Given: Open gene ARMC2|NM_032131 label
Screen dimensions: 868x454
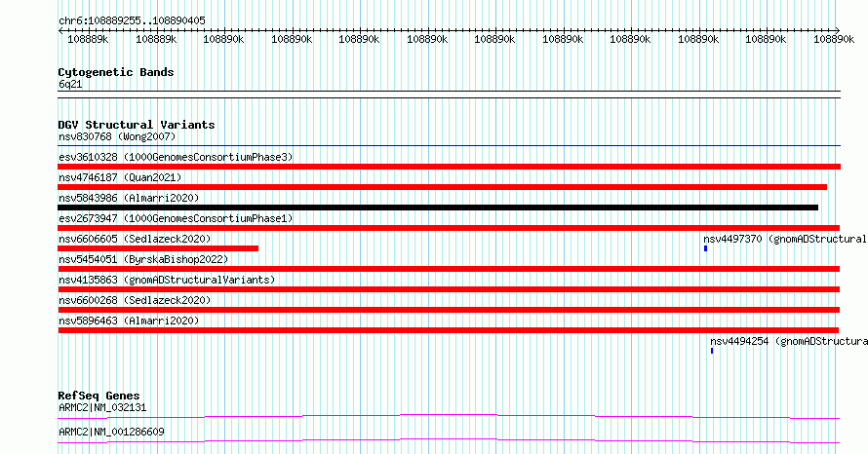Looking at the screenshot, I should [x=102, y=407].
